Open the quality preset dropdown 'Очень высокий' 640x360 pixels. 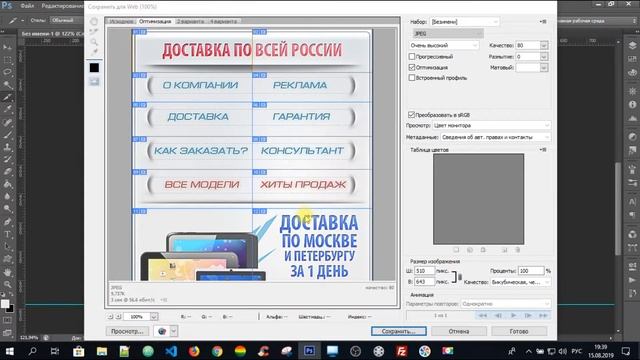[444, 45]
